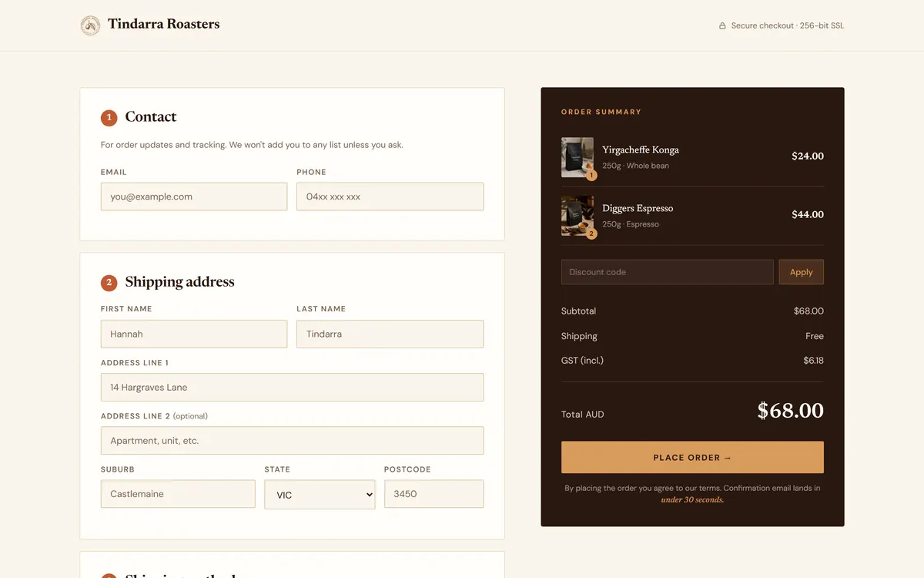Click the secure checkout lock icon

click(722, 25)
